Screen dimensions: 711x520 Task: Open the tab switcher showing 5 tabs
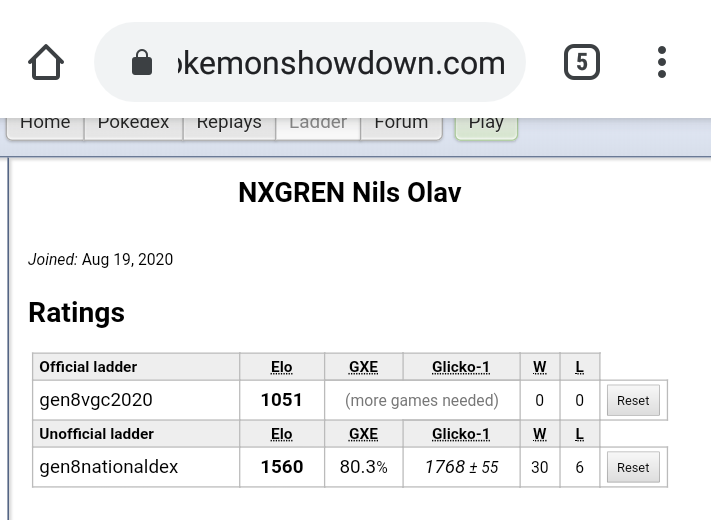581,63
